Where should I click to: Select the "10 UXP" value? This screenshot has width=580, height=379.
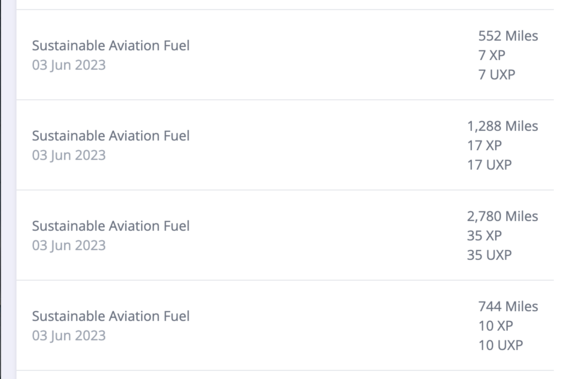500,345
